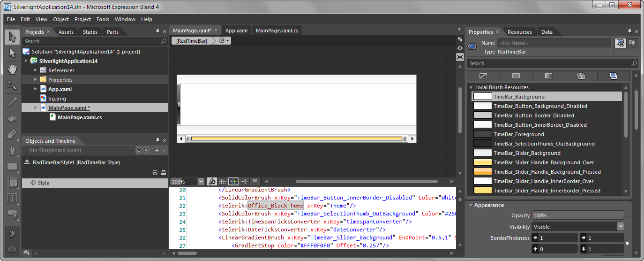
Task: Select the Gradient/Brush Transform tool
Action: click(12, 134)
